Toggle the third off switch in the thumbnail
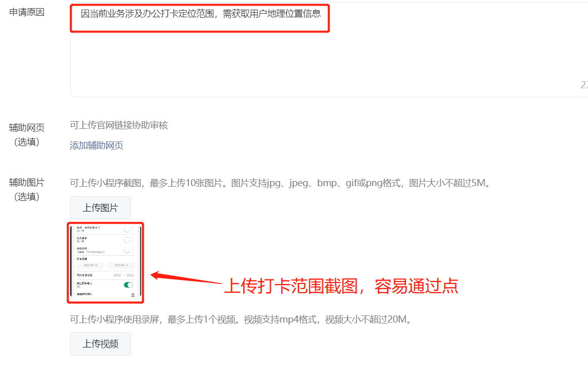 pos(128,250)
